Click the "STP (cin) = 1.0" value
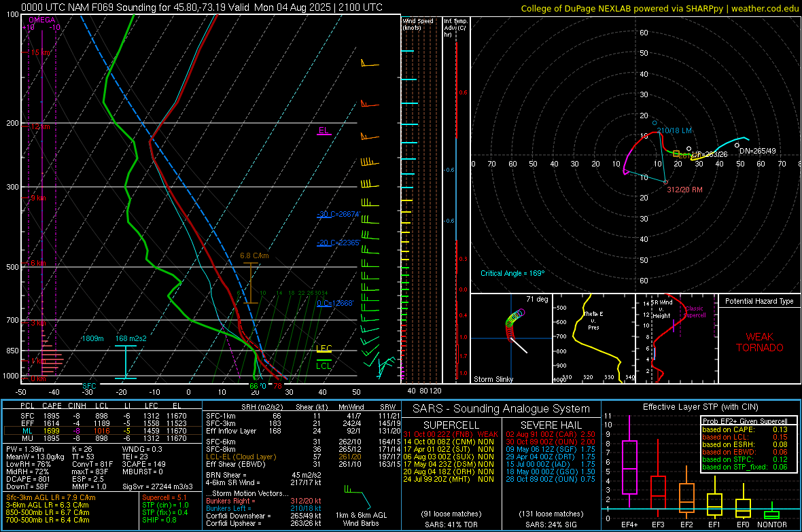 (165, 505)
